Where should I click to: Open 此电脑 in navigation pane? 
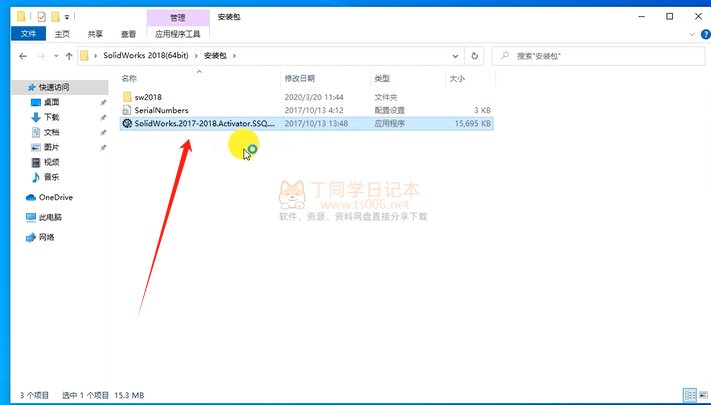[50, 217]
